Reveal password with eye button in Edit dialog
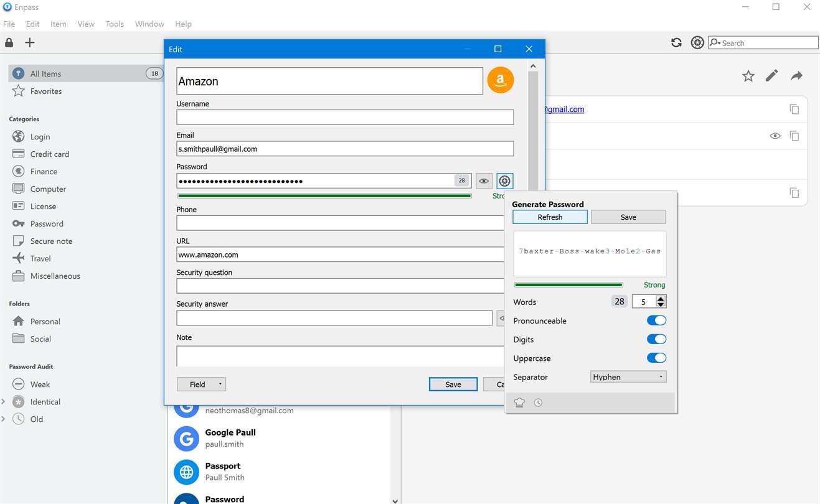This screenshot has height=504, width=820. coord(484,181)
